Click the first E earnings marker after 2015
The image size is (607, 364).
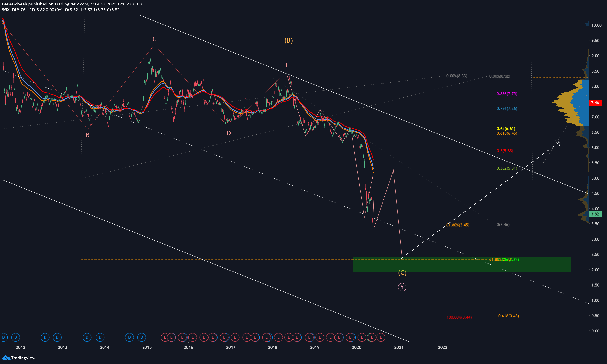[x=165, y=337]
